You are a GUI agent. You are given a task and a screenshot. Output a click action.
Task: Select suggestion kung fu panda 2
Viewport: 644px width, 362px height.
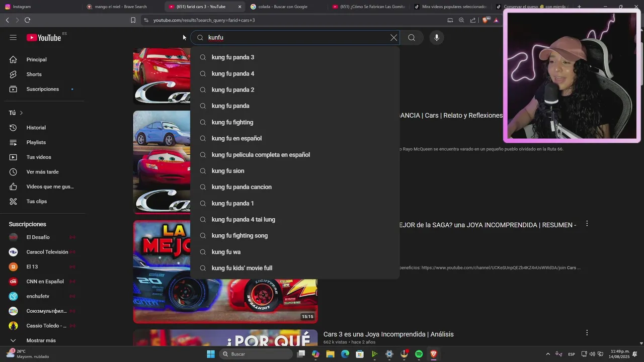295,89
